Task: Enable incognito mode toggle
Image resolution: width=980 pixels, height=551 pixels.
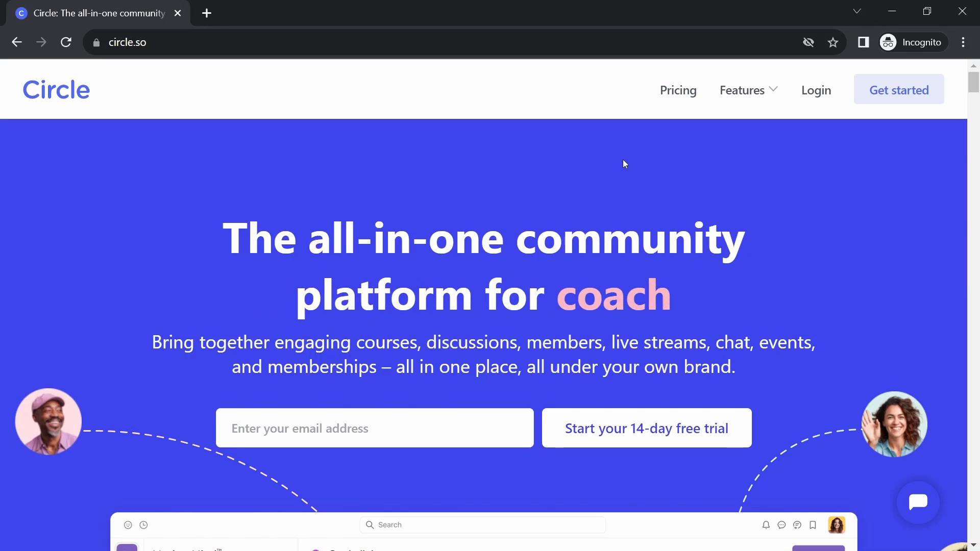Action: 911,42
